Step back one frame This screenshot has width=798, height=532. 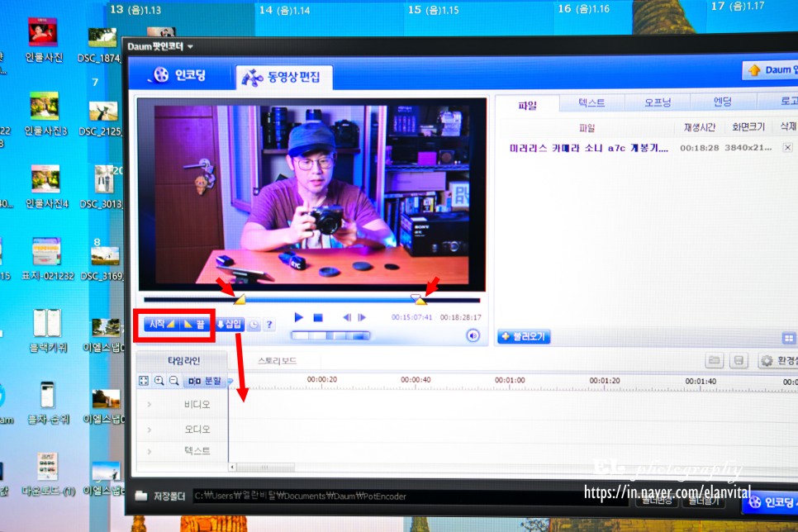point(347,318)
